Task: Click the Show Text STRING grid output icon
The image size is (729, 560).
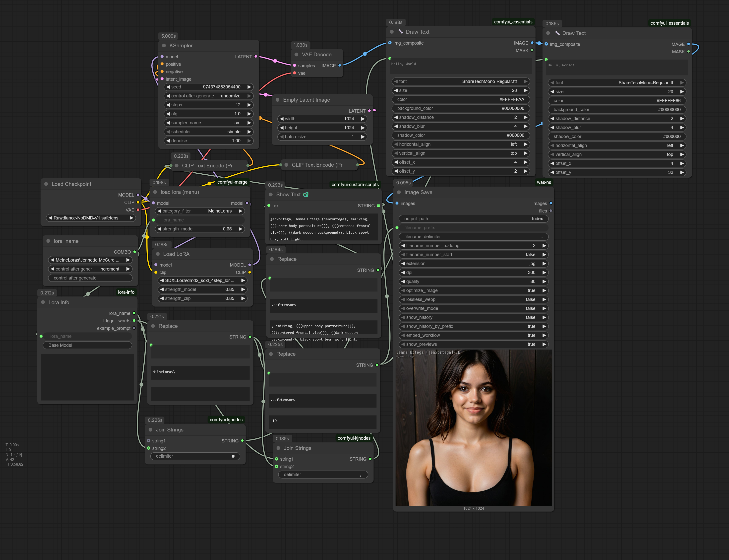Action: tap(378, 205)
